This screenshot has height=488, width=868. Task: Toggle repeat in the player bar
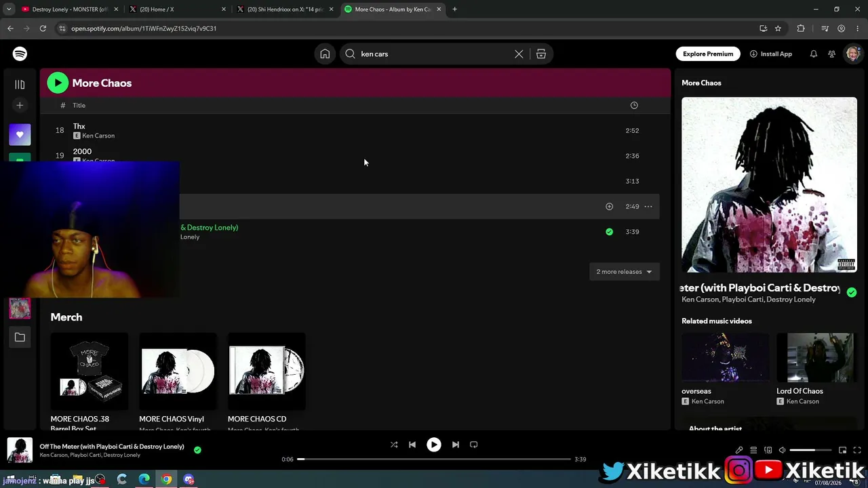click(x=474, y=445)
